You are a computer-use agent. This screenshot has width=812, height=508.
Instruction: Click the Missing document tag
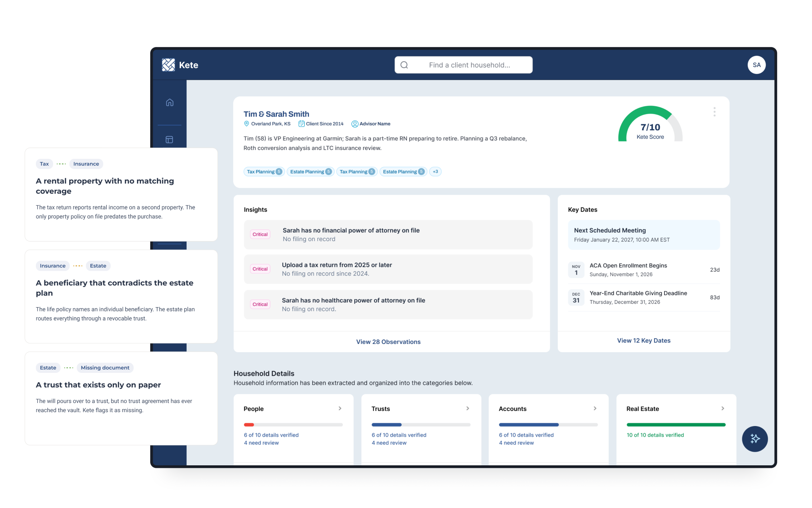pos(105,367)
